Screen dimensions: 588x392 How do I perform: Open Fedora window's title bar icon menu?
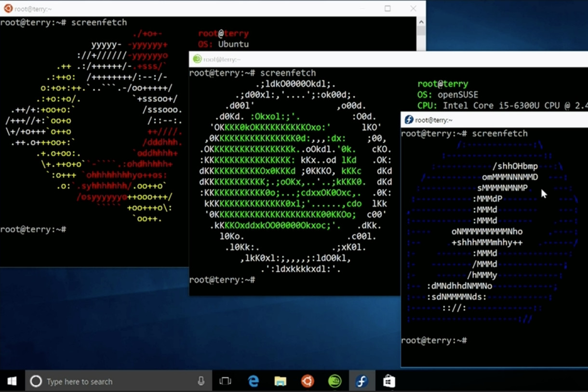point(409,120)
